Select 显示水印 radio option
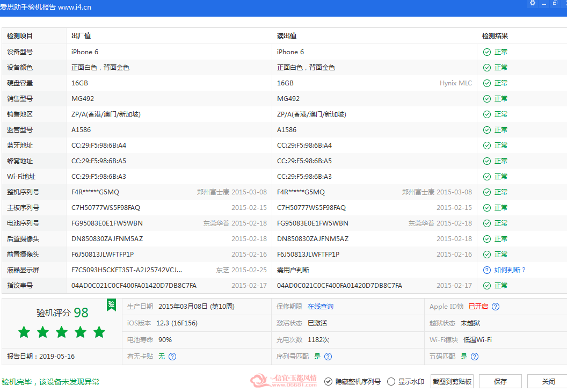This screenshot has height=392, width=567. pos(391,381)
